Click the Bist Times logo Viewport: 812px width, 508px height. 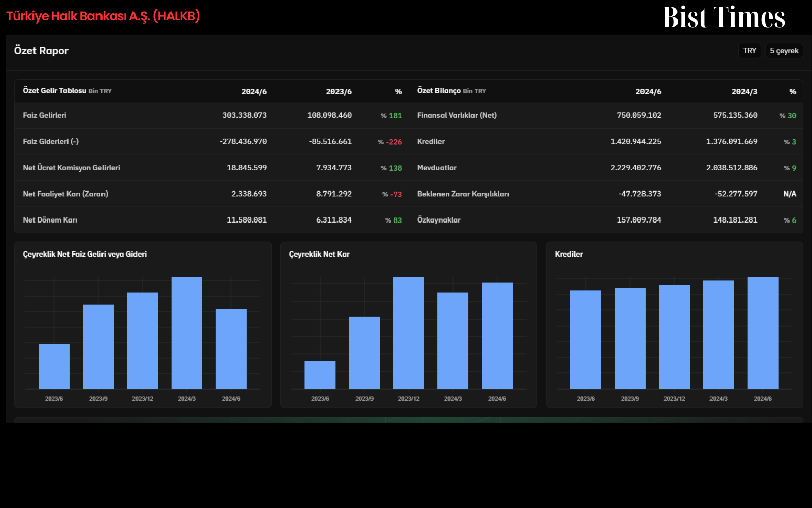[x=724, y=17]
